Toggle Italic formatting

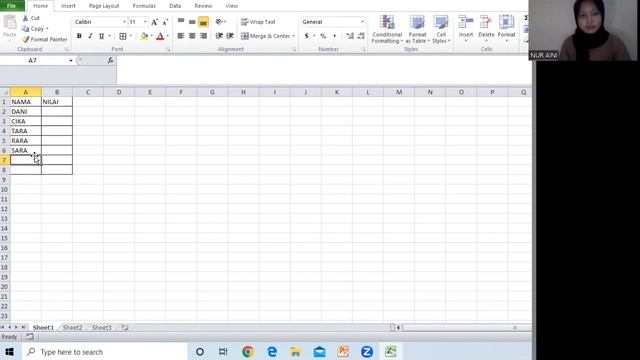point(90,36)
